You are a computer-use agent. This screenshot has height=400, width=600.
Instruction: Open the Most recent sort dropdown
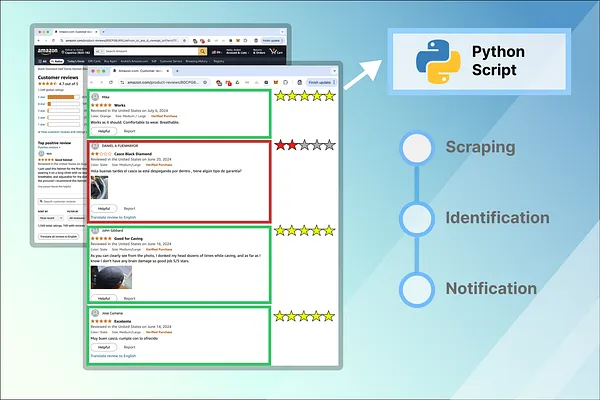(51, 218)
